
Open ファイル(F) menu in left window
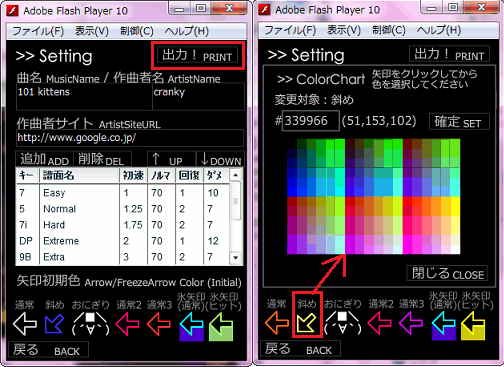(x=38, y=31)
